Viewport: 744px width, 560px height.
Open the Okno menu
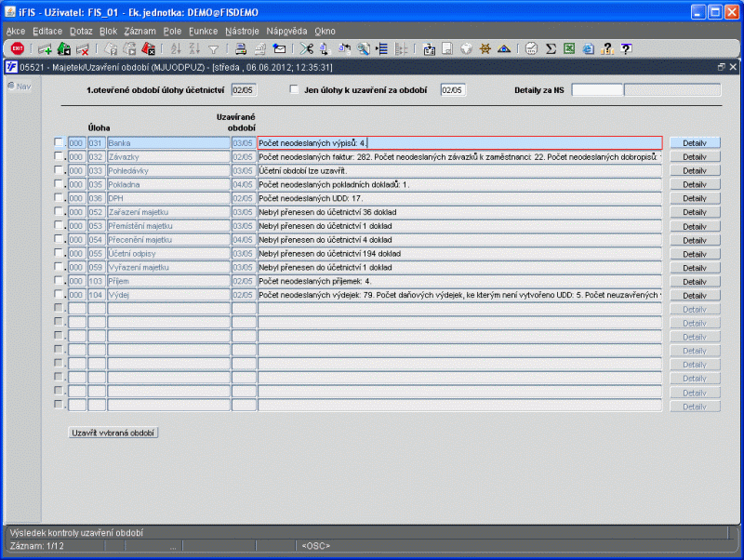325,31
